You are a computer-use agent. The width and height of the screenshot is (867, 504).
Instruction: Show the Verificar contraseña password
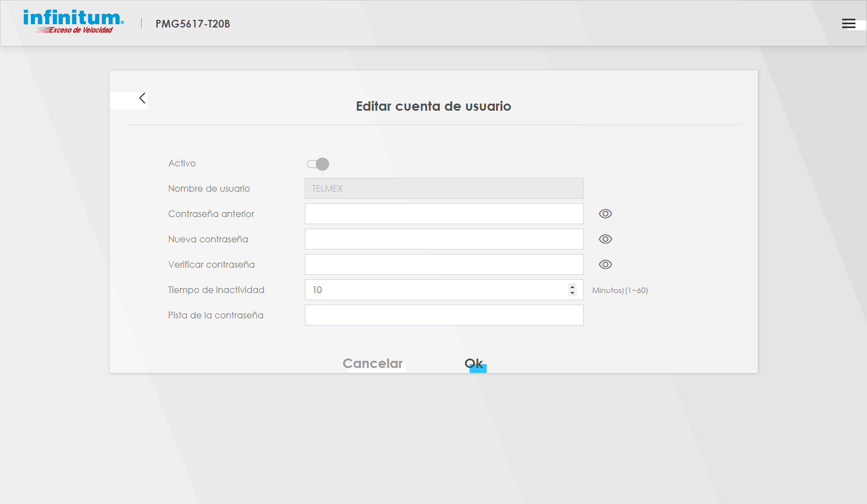605,264
